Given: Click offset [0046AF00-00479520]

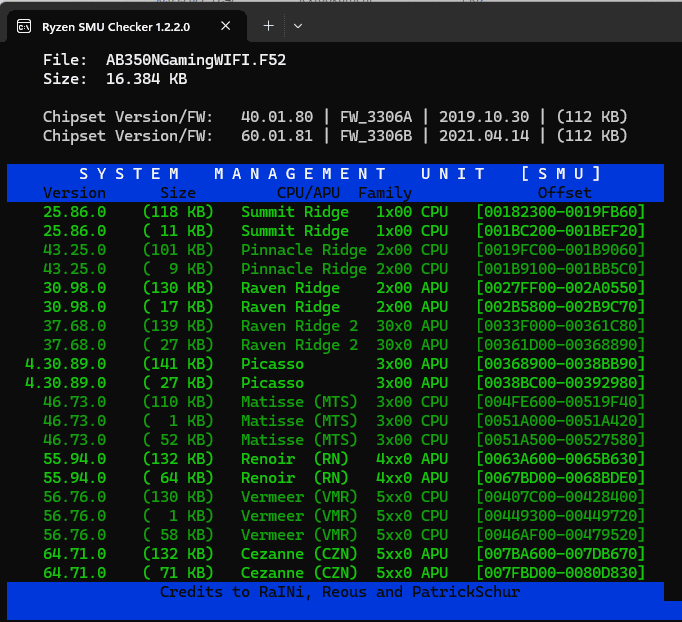Looking at the screenshot, I should pos(560,535).
